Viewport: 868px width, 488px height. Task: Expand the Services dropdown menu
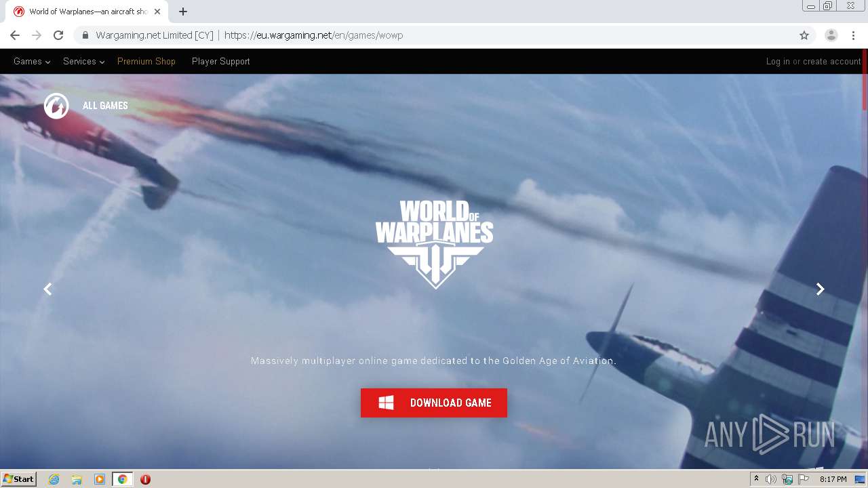click(x=83, y=61)
